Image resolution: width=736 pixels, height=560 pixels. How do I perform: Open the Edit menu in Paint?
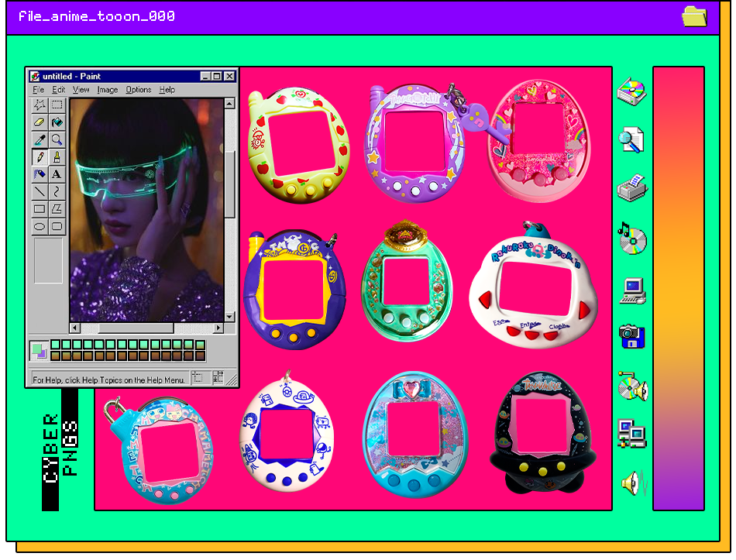pyautogui.click(x=58, y=90)
